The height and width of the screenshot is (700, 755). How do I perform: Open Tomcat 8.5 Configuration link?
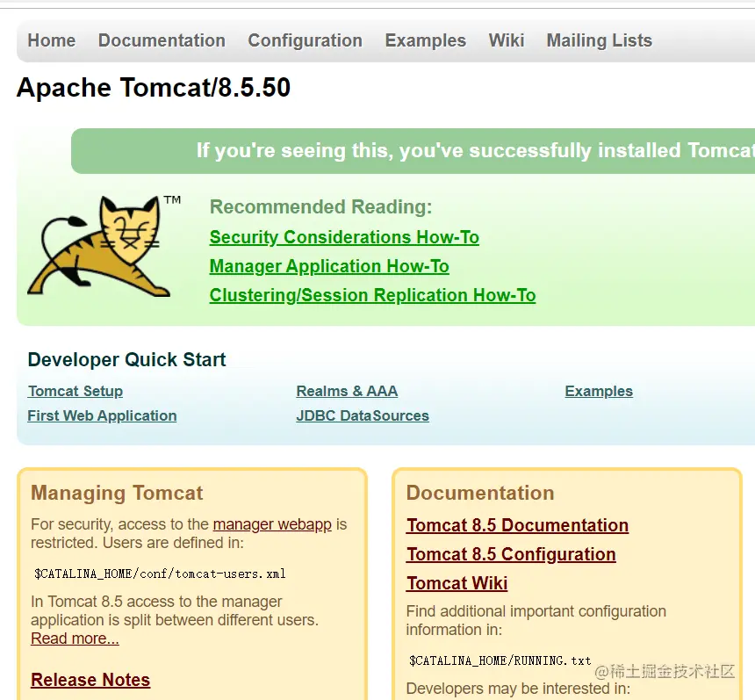pyautogui.click(x=511, y=554)
